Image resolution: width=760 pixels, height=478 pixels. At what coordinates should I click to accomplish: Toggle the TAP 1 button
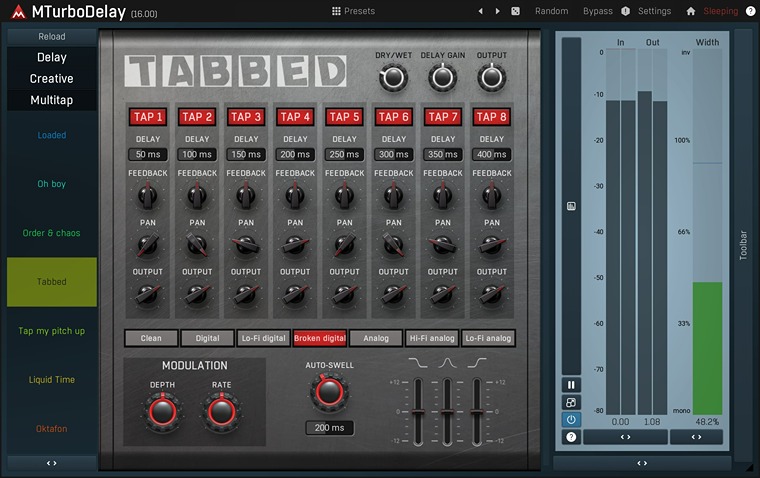[148, 117]
